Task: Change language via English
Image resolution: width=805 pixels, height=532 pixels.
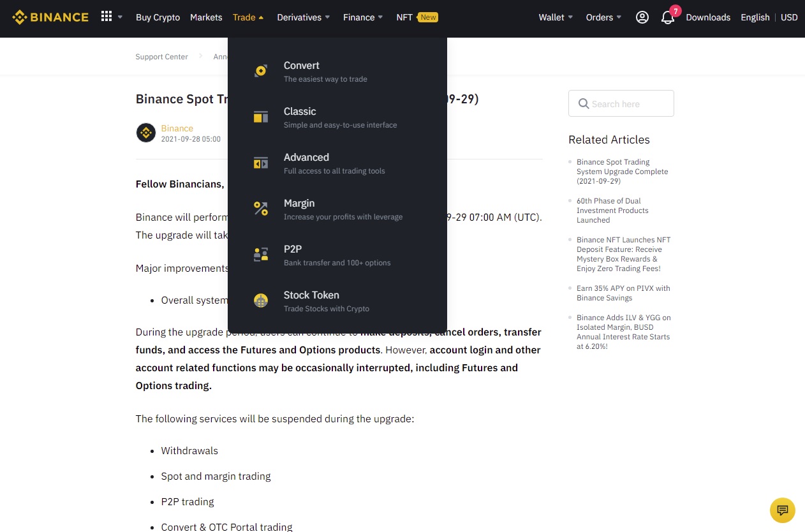Action: [x=755, y=17]
